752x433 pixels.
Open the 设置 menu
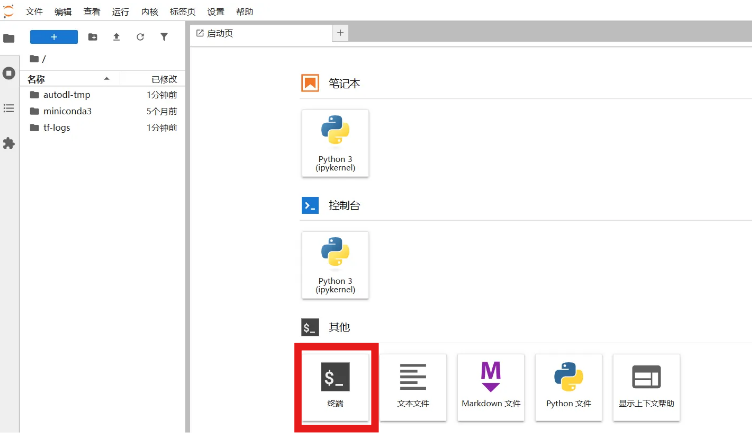point(216,11)
